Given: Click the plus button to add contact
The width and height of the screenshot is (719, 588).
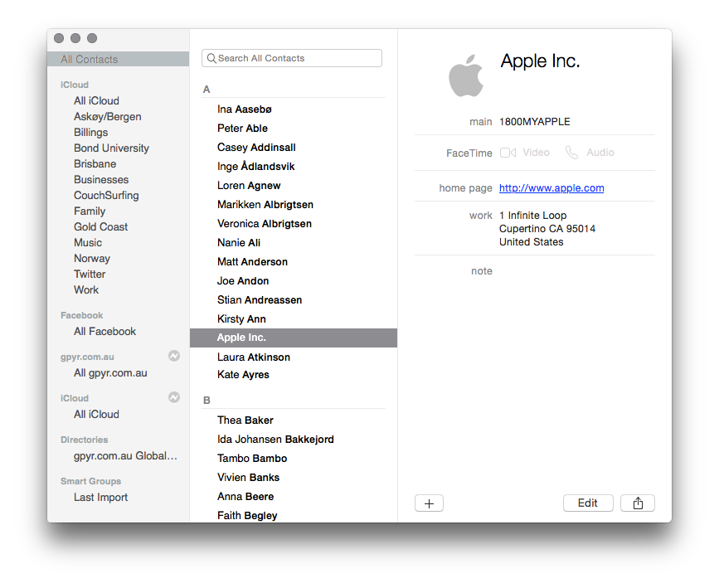Looking at the screenshot, I should coord(429,503).
